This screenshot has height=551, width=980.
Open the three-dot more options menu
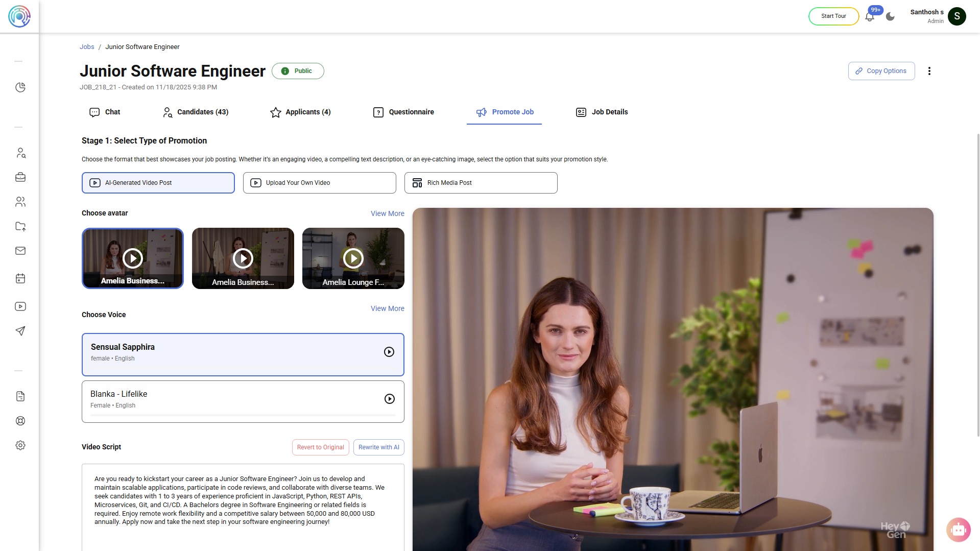coord(929,71)
